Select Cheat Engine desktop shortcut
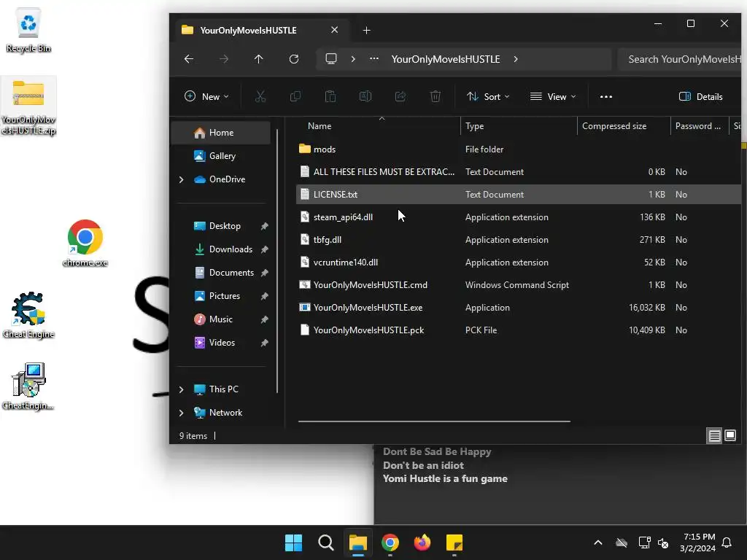 click(x=28, y=315)
